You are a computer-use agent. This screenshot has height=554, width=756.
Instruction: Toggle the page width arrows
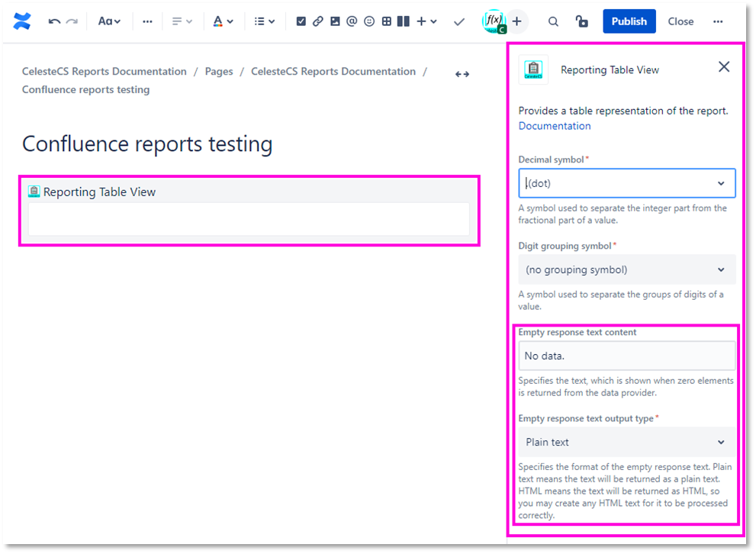(462, 74)
